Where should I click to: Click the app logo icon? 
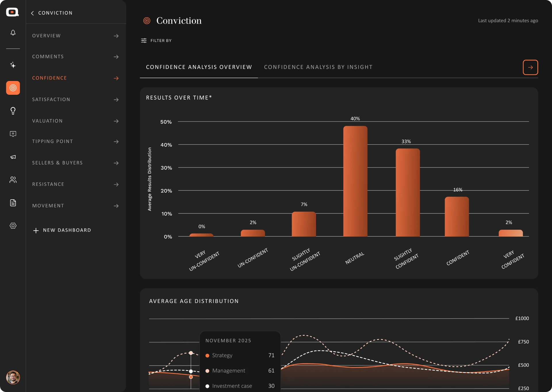click(12, 12)
